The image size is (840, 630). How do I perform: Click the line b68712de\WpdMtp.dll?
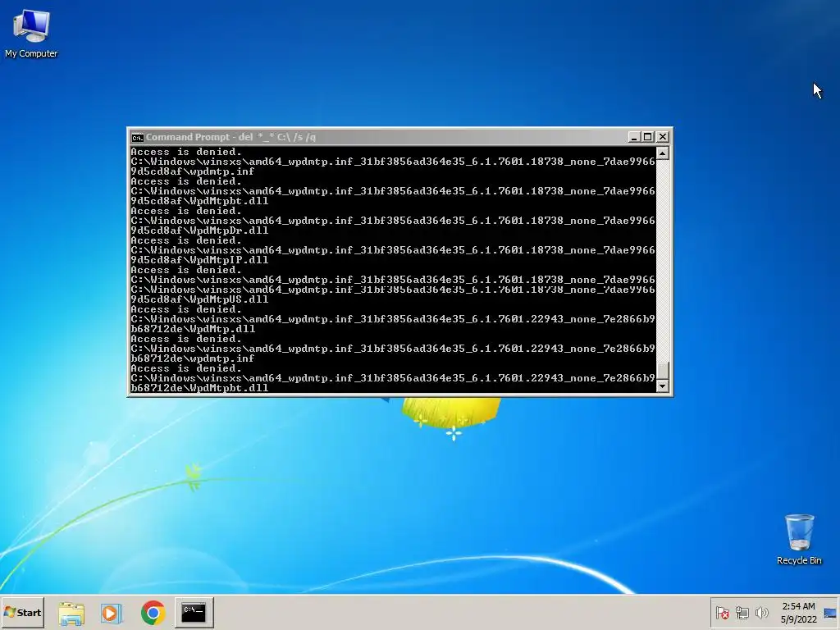193,329
